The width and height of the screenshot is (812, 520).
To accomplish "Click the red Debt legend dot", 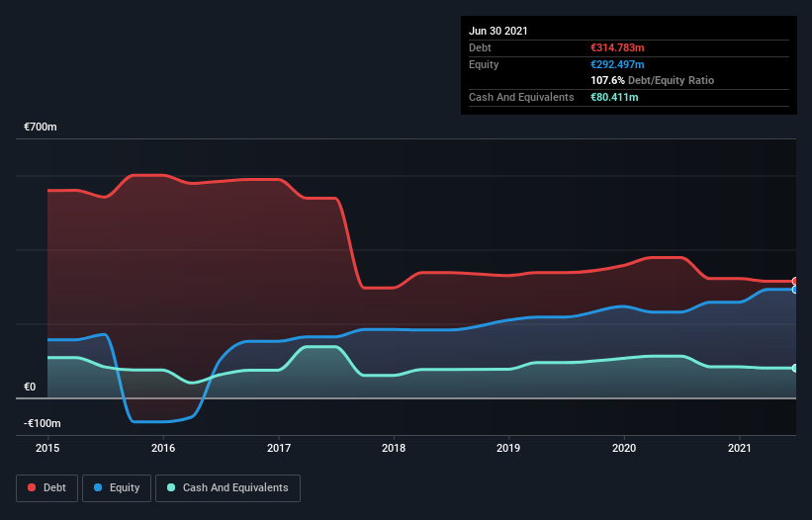I will pyautogui.click(x=32, y=487).
